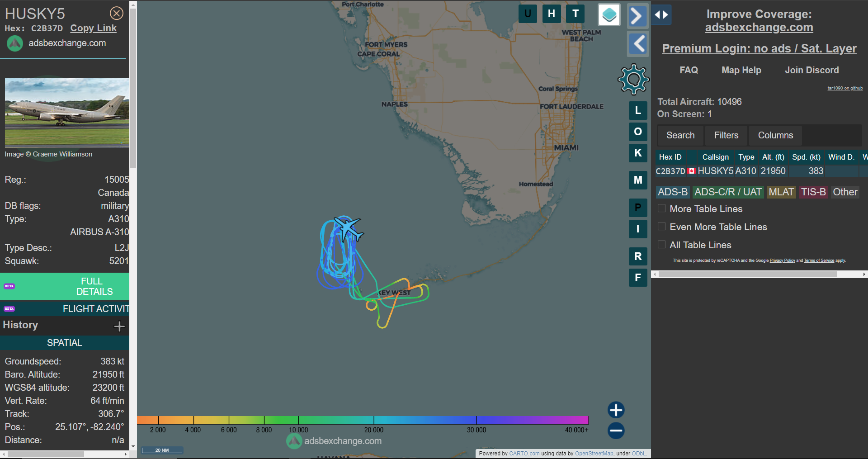Toggle the TIS-B source filter
The image size is (868, 459).
tap(813, 192)
